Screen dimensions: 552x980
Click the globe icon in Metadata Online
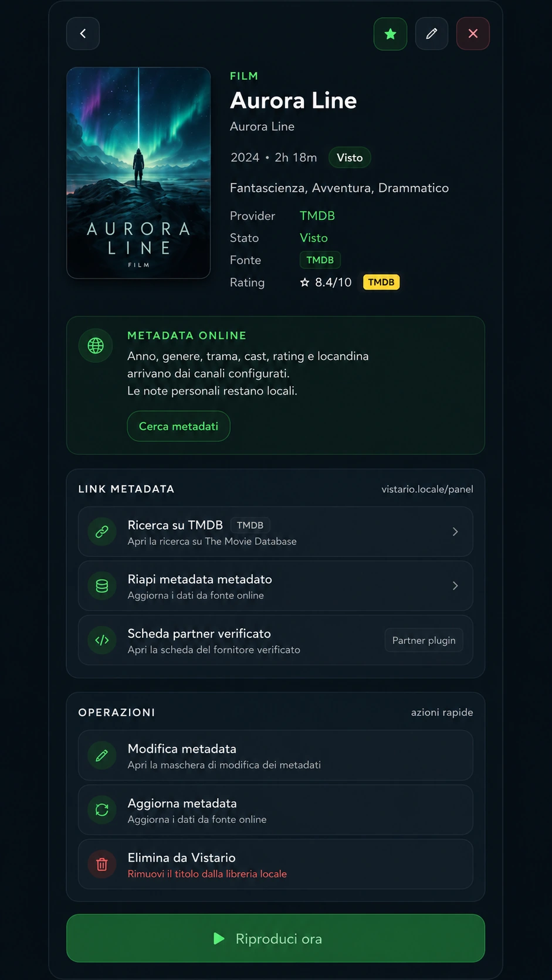coord(96,346)
